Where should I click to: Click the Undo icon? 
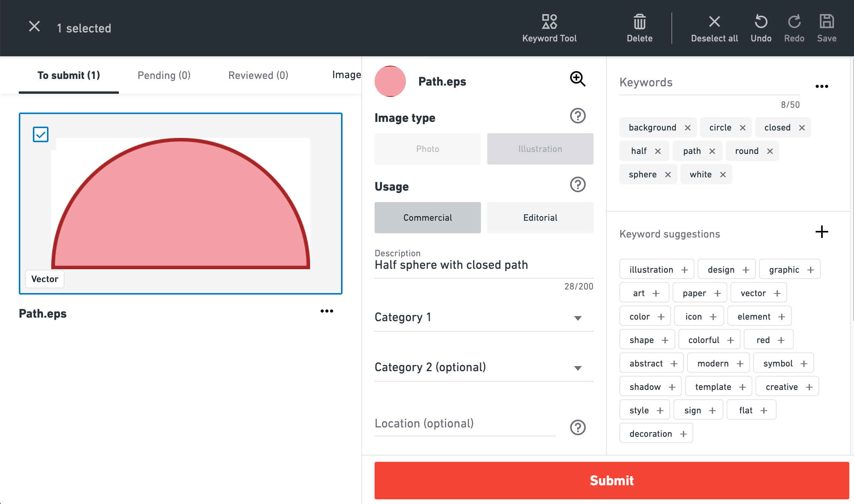(761, 22)
